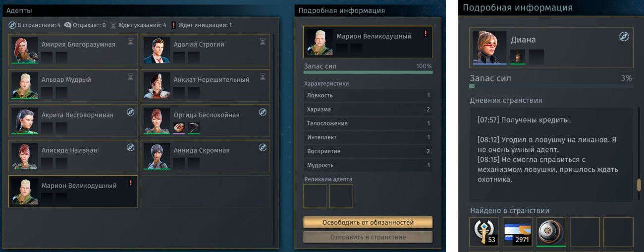This screenshot has height=252, width=644.
Task: Open the Анниат Нерешительный adept card
Action: 205,85
